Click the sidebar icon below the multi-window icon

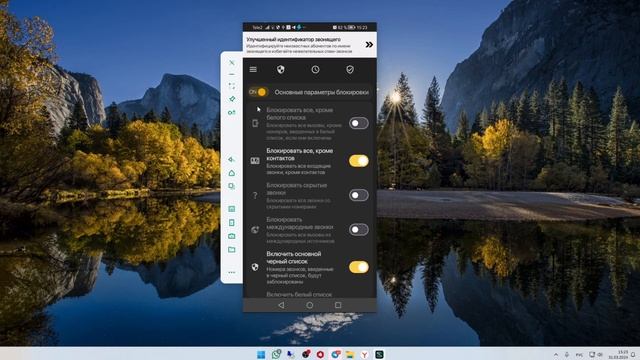(231, 209)
